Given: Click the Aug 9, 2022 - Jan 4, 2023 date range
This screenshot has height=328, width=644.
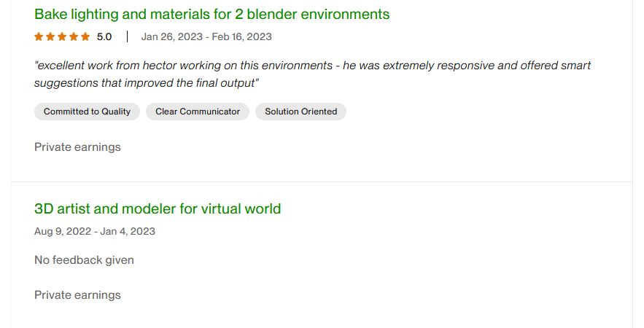Looking at the screenshot, I should 95,231.
